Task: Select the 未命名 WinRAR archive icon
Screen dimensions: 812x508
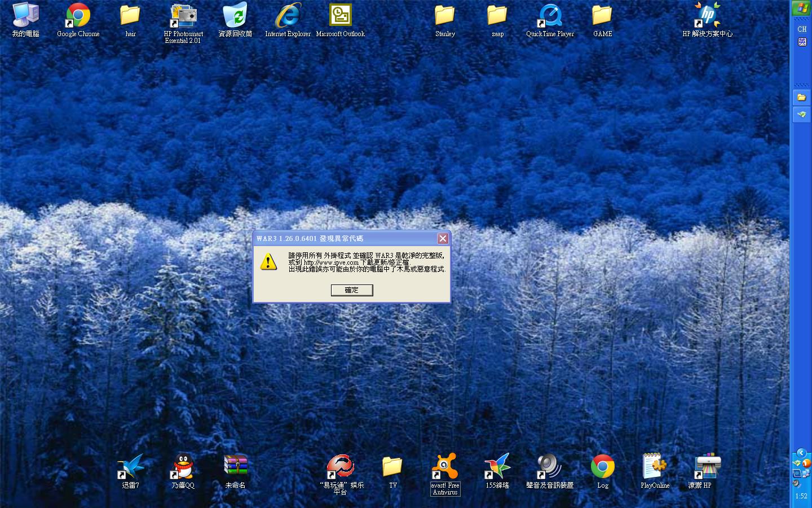Action: pos(235,471)
